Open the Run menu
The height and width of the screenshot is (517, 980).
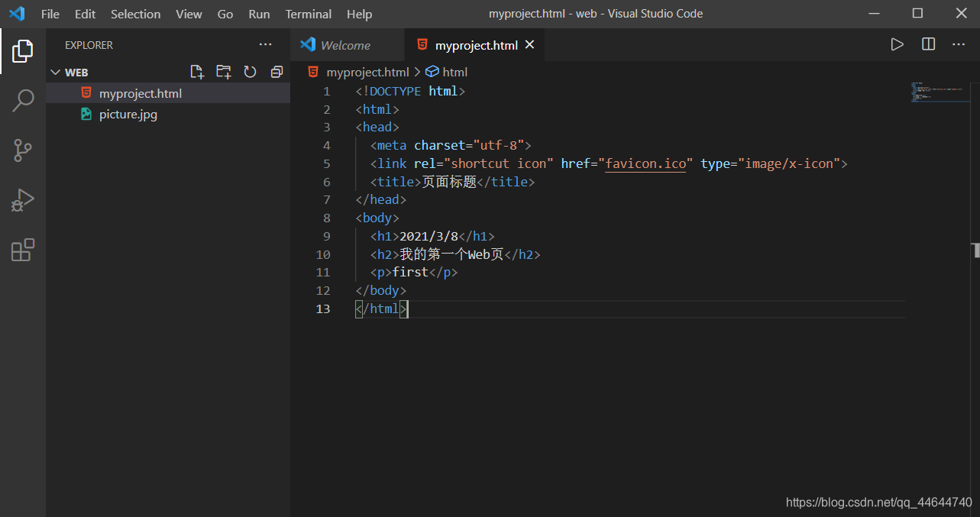point(259,14)
